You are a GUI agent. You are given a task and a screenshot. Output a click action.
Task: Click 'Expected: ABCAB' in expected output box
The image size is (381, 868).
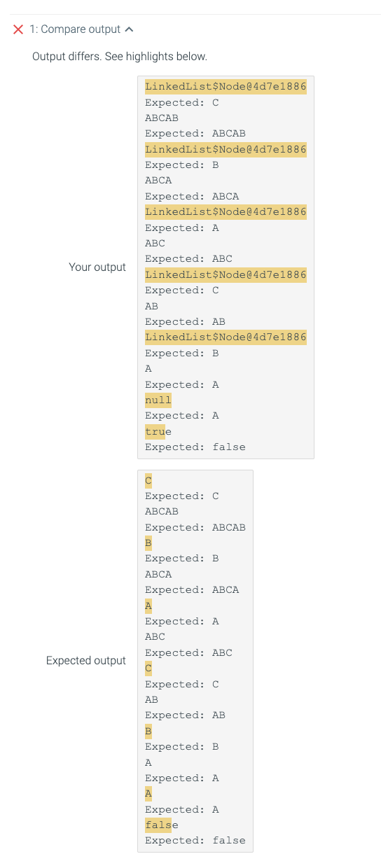pos(195,527)
